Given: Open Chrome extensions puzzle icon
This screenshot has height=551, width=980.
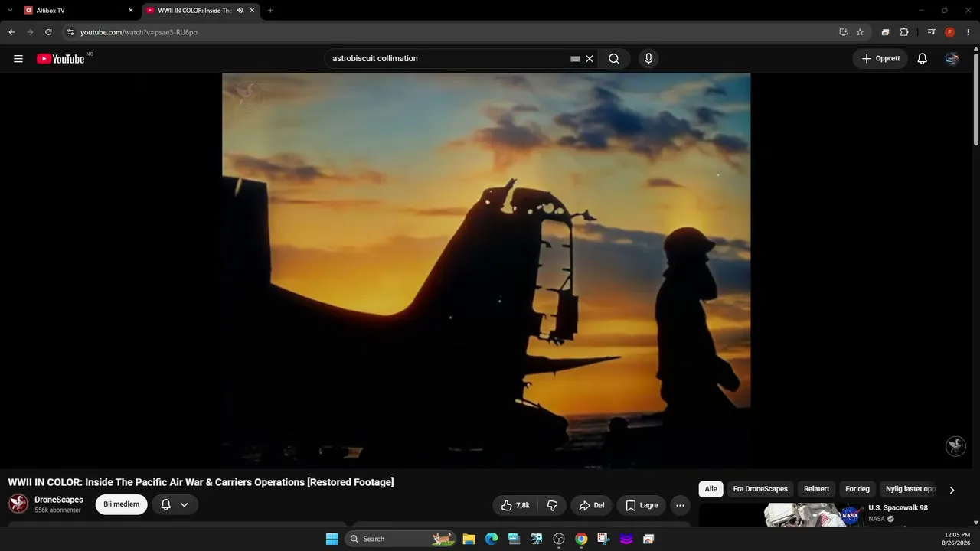Looking at the screenshot, I should pyautogui.click(x=904, y=32).
